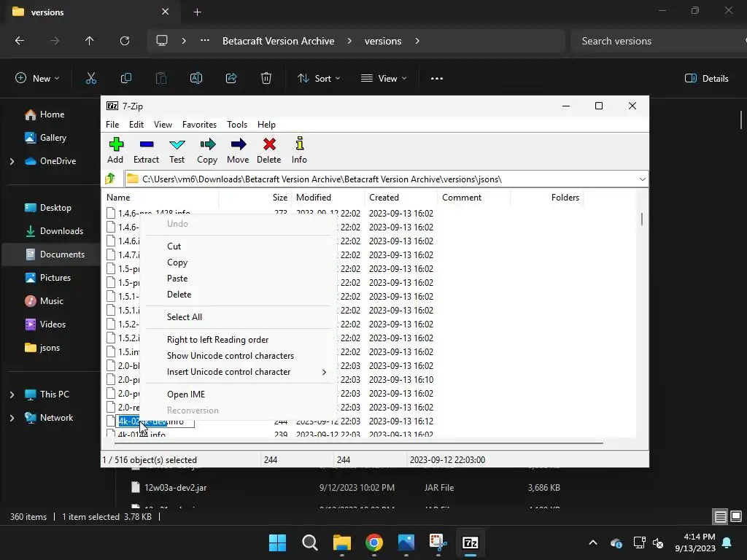Viewport: 747px width, 560px height.
Task: Go up one folder in 7-Zip
Action: point(110,179)
